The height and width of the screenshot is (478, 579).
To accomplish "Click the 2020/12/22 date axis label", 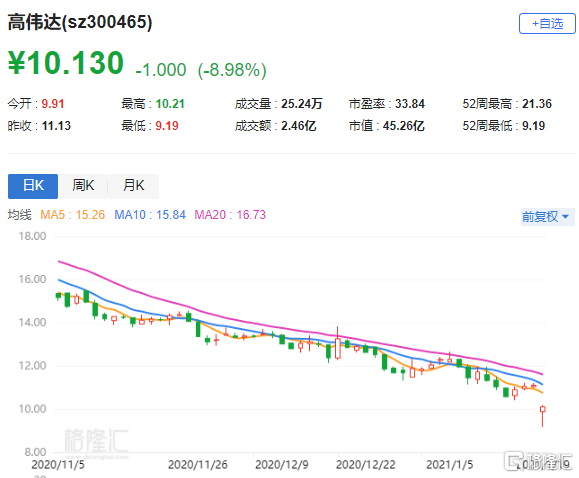I will 366,465.
